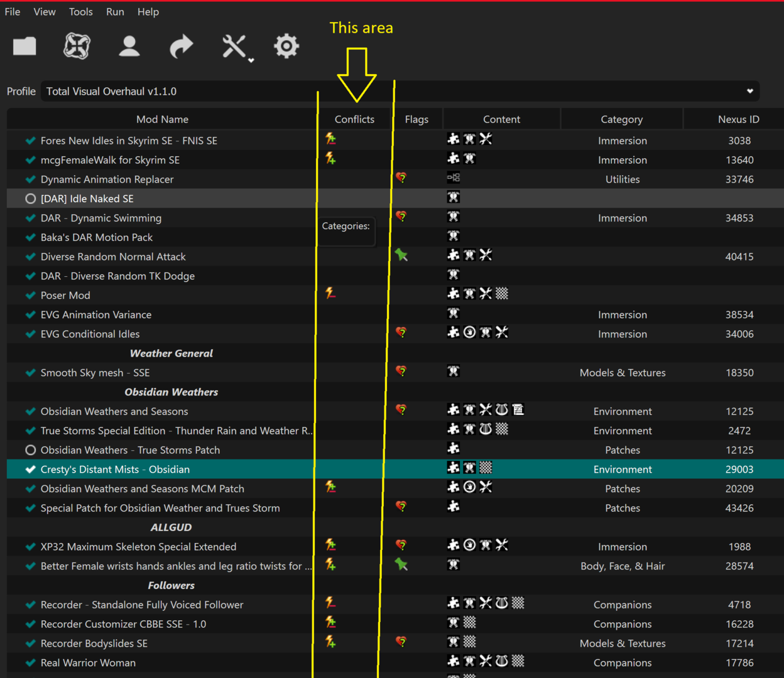Click conflict icon on XP32 Maximum Skeleton row
The height and width of the screenshot is (678, 784).
coord(330,545)
